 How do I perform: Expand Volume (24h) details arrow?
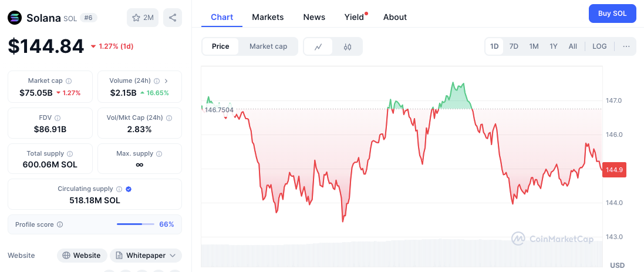tap(167, 81)
